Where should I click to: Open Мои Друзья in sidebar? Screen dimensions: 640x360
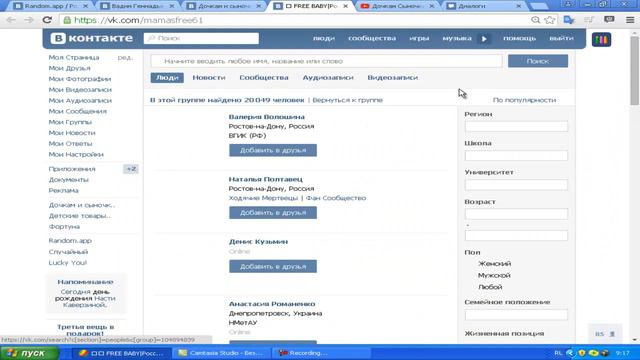(x=69, y=68)
